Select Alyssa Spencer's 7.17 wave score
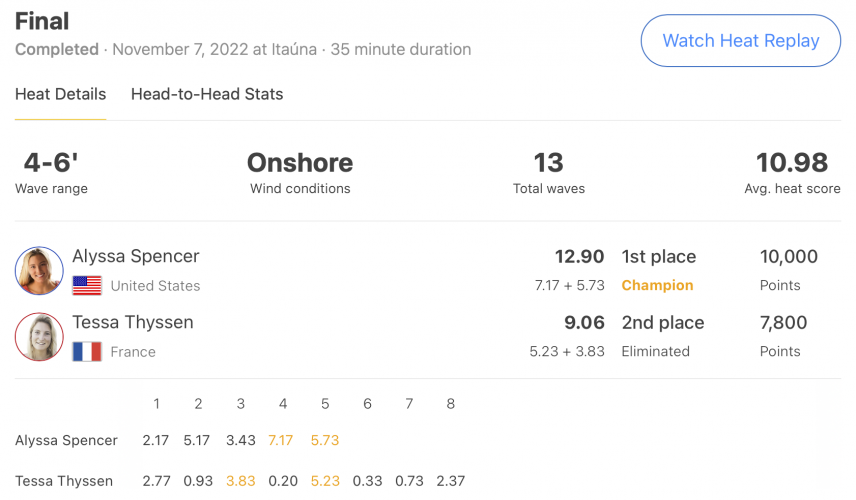Screen dimensions: 856x500 click(281, 440)
